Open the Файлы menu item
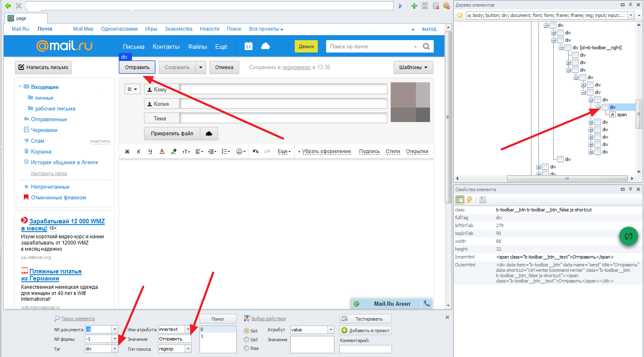Screen dimensions: 644x357 click(197, 47)
